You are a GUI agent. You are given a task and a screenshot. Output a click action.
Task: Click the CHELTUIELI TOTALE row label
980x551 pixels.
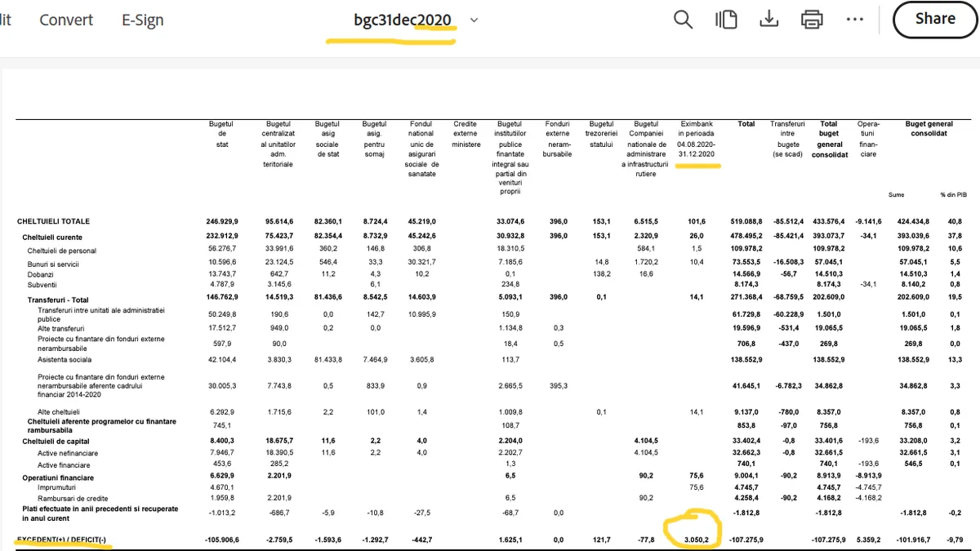[x=54, y=221]
